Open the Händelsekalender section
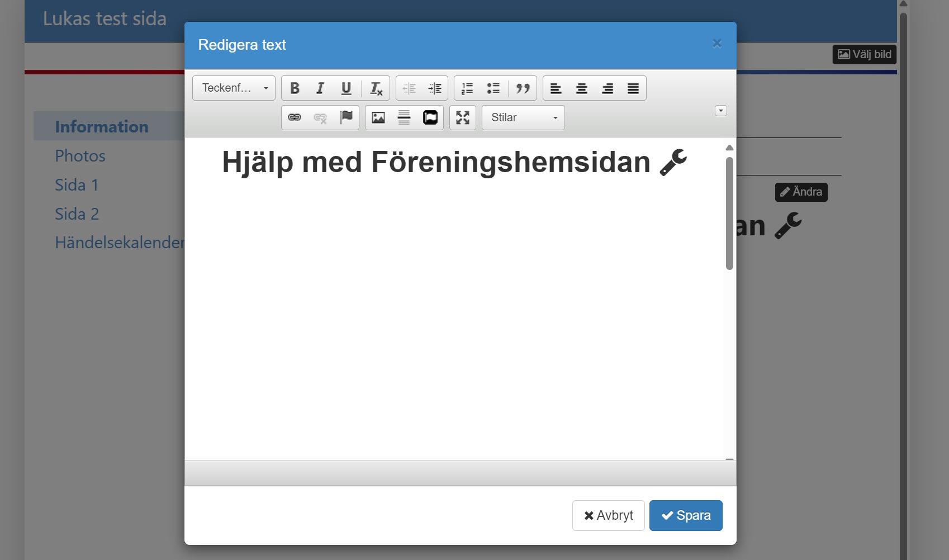Image resolution: width=949 pixels, height=560 pixels. (120, 242)
